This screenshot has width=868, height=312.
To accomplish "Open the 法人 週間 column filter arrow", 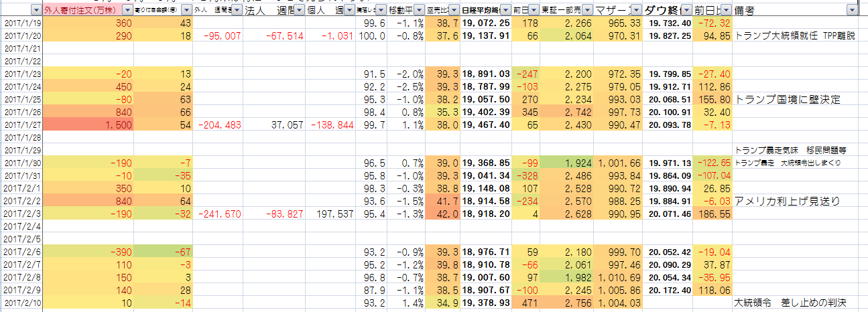I will click(298, 11).
